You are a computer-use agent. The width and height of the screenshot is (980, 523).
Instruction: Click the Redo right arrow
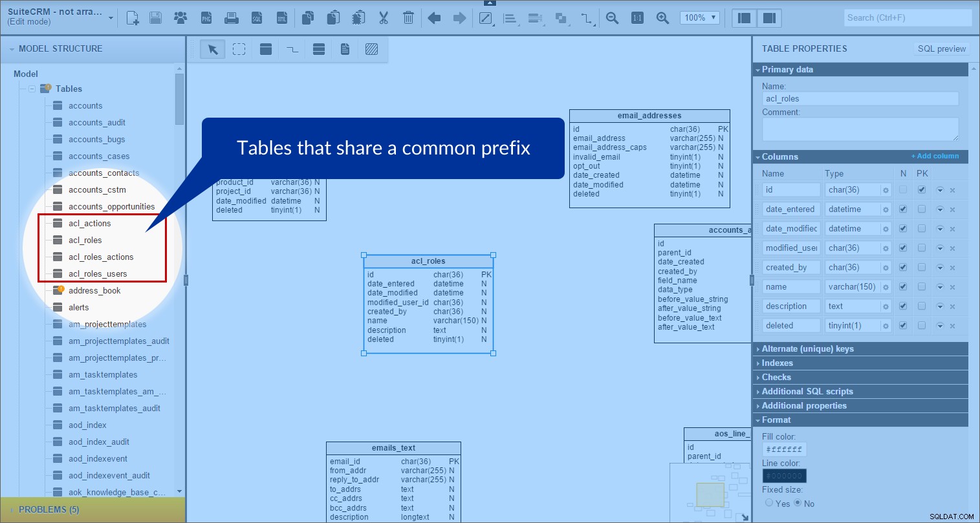459,18
